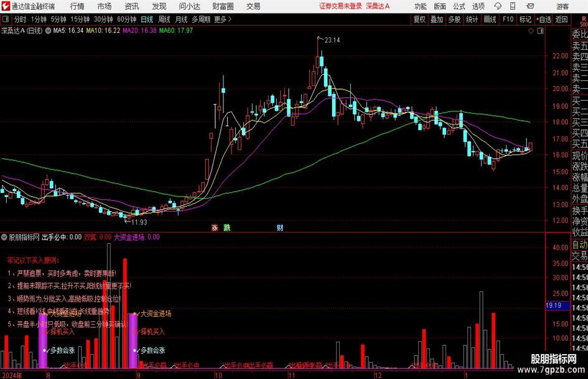Click the MA20: 16.38 label
The width and height of the screenshot is (588, 379).
coord(139,30)
